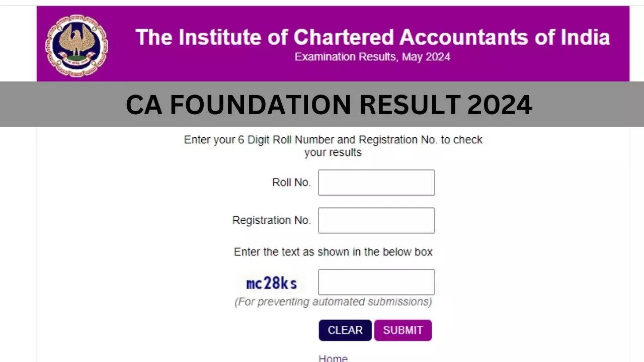
Task: Click the 6 Digit Roll Number instruction text
Action: pyautogui.click(x=333, y=140)
